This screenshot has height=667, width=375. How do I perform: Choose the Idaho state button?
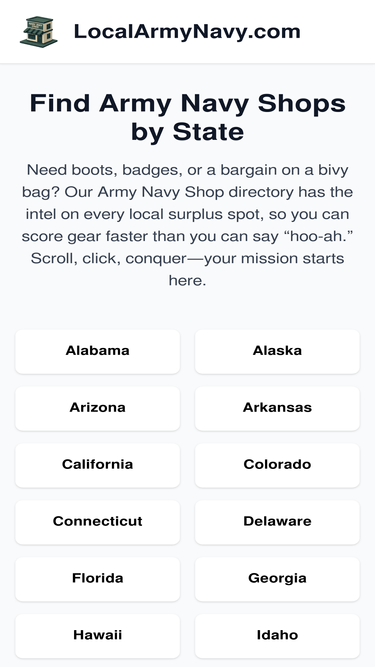tap(277, 636)
